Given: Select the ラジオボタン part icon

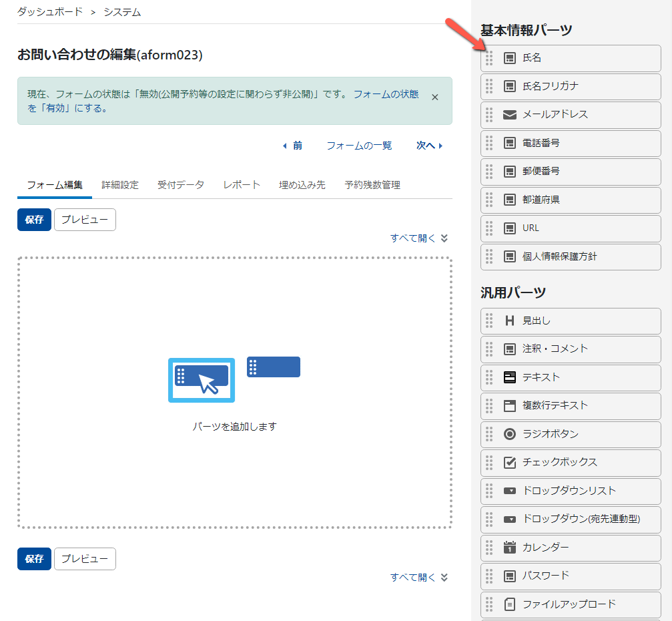Looking at the screenshot, I should click(509, 434).
